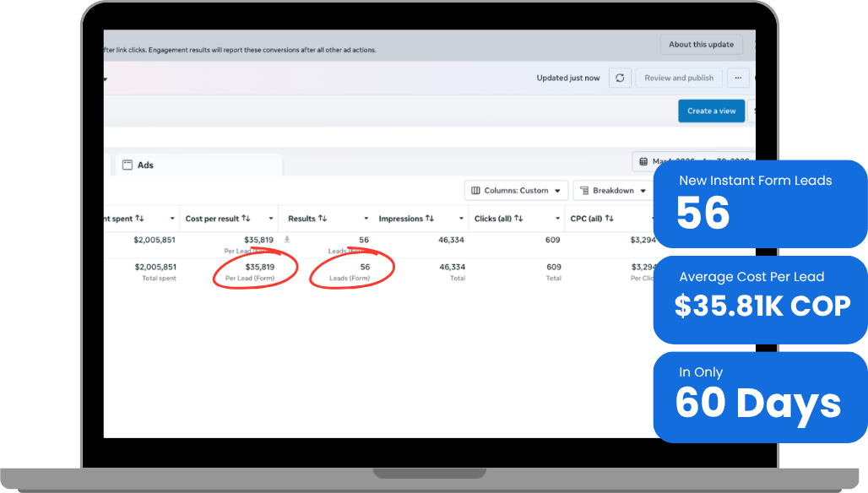Screen dimensions: 868x493
Task: Sort by CPC (all) column arrows
Action: click(609, 219)
